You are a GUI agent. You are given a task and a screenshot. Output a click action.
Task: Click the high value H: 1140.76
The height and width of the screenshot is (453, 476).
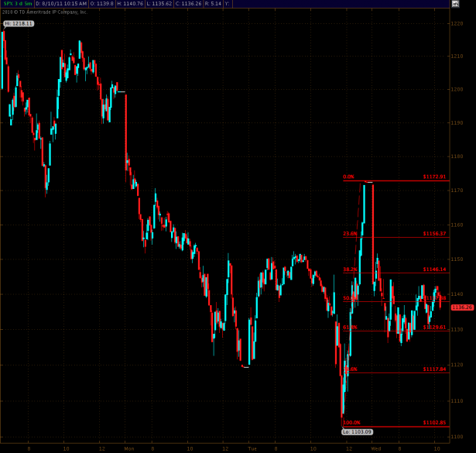(x=130, y=4)
